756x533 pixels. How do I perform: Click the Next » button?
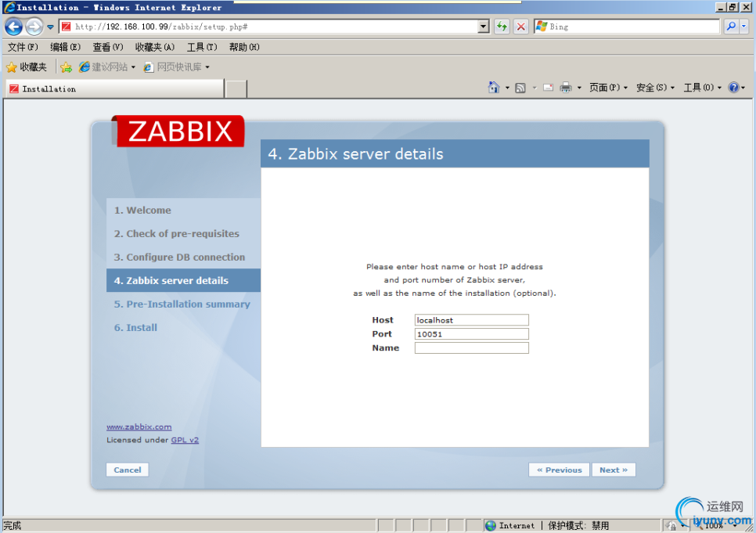pyautogui.click(x=614, y=470)
